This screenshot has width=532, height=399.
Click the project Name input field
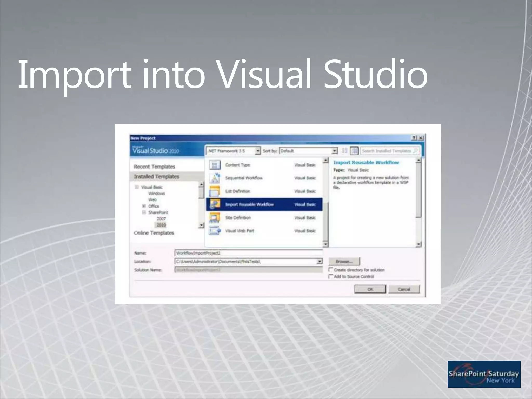pyautogui.click(x=248, y=253)
